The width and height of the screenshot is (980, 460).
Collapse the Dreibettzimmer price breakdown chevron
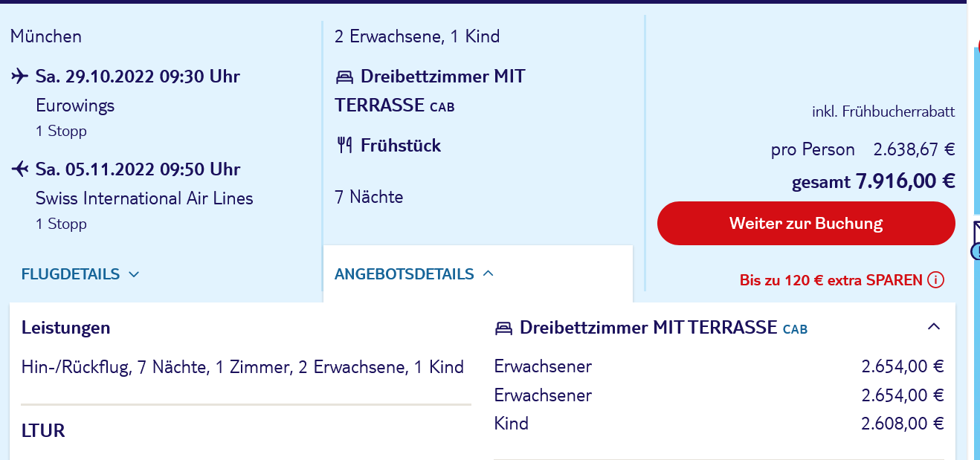point(935,326)
